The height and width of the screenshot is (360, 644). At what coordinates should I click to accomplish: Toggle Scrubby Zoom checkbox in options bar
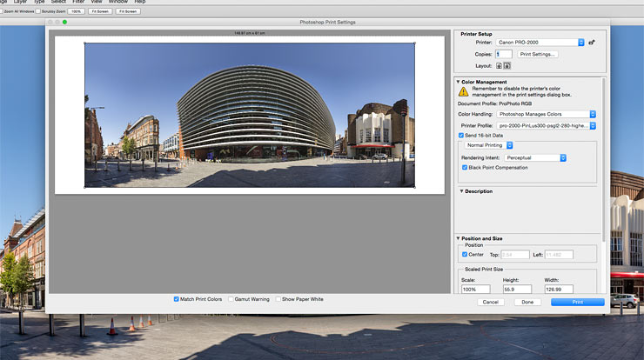(37, 11)
